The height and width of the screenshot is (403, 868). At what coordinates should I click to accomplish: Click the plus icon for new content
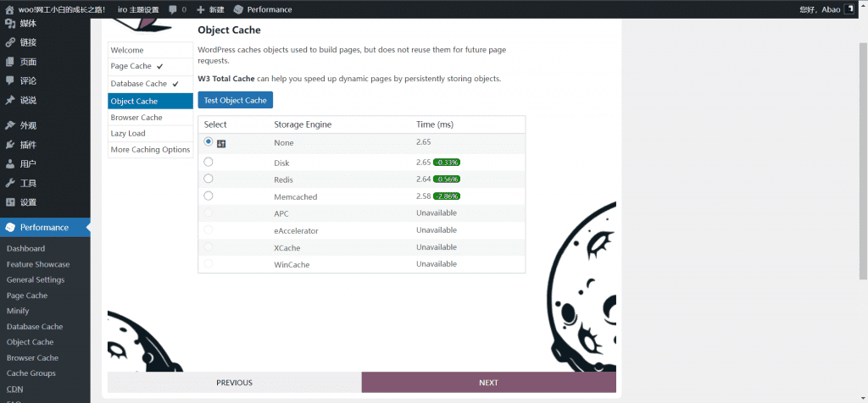(200, 9)
